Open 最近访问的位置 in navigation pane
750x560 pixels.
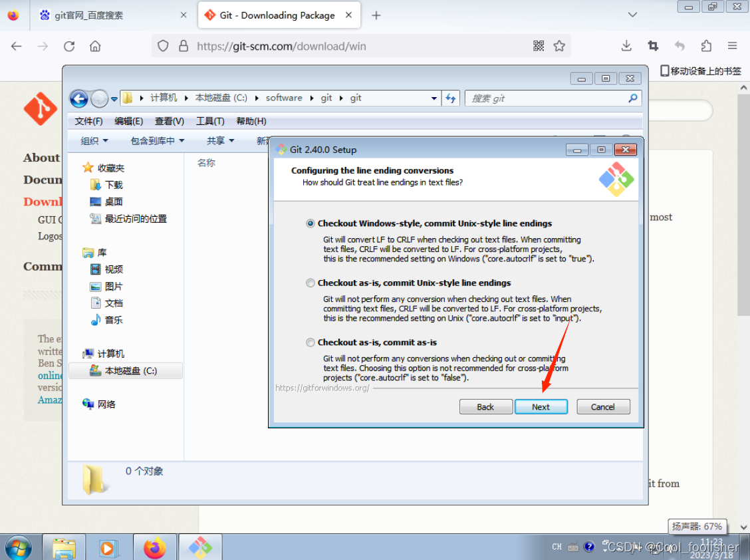[x=136, y=219]
